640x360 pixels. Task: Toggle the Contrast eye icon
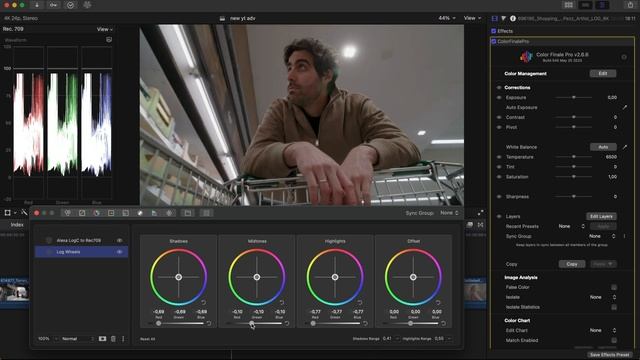(499, 117)
